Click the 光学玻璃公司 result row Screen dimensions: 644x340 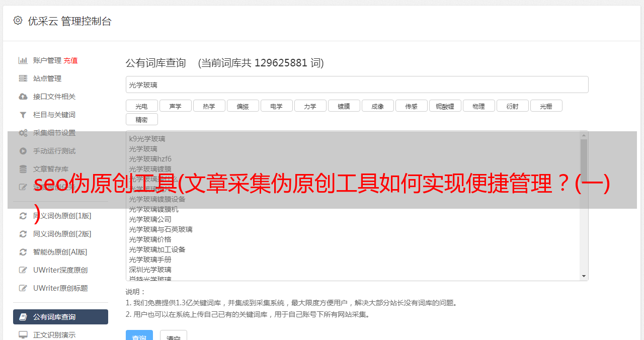[353, 219]
